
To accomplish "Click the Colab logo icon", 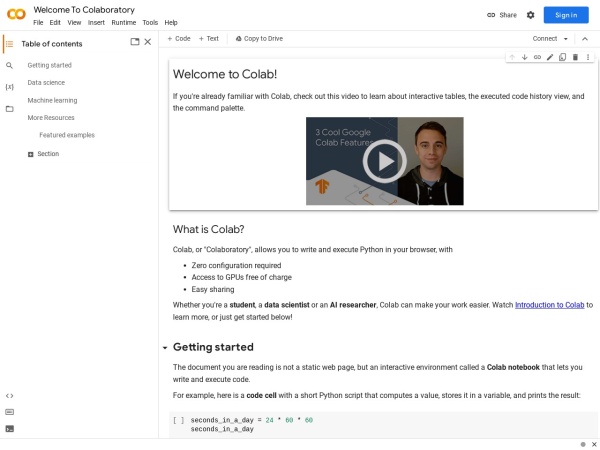I will [16, 14].
